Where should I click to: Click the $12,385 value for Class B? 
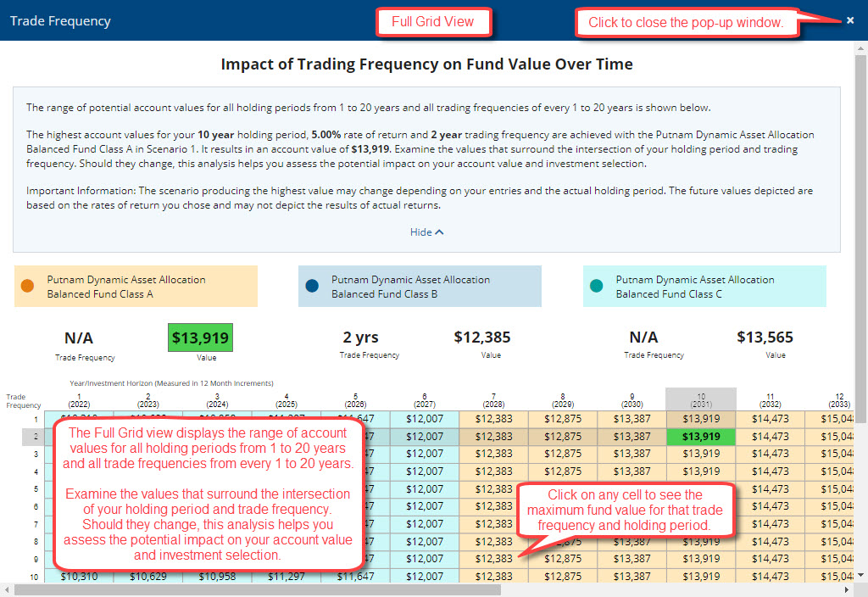[x=491, y=337]
